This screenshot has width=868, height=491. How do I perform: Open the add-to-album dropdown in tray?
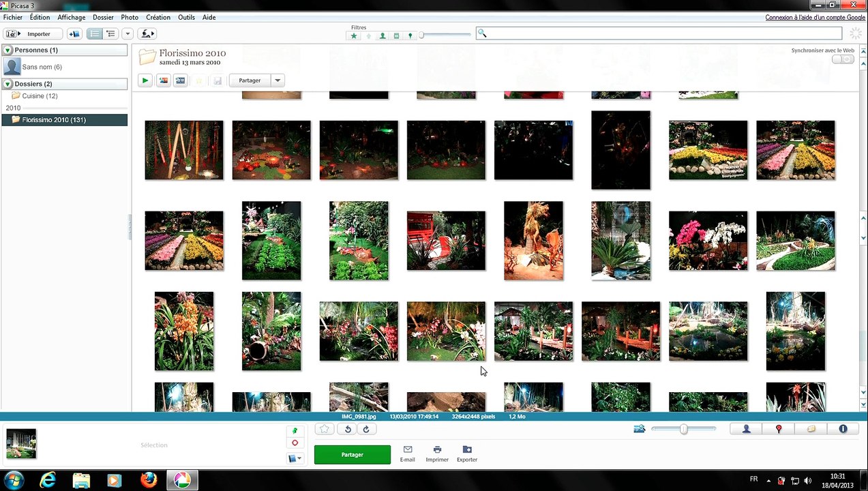[x=295, y=458]
